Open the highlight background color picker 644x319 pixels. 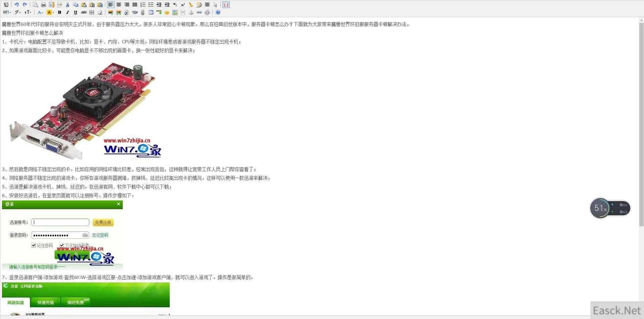point(50,12)
